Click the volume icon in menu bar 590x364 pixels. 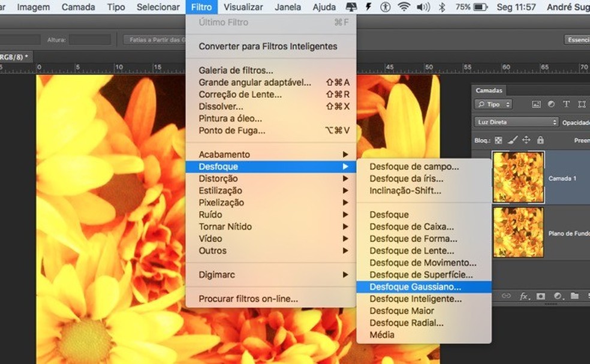point(423,7)
